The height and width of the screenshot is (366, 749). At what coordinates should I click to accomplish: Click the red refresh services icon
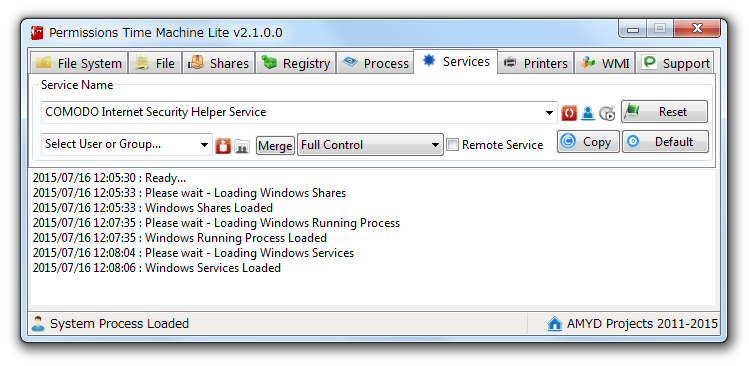(x=569, y=113)
